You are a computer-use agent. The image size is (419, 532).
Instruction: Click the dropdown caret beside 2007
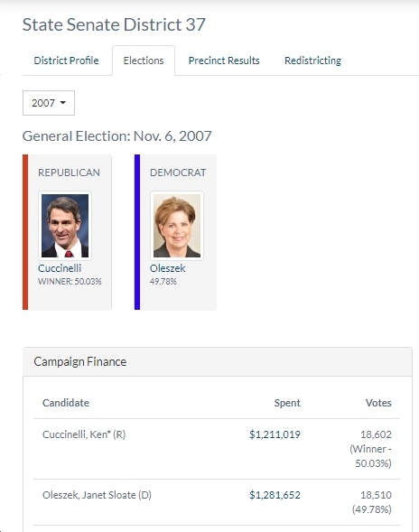[63, 102]
